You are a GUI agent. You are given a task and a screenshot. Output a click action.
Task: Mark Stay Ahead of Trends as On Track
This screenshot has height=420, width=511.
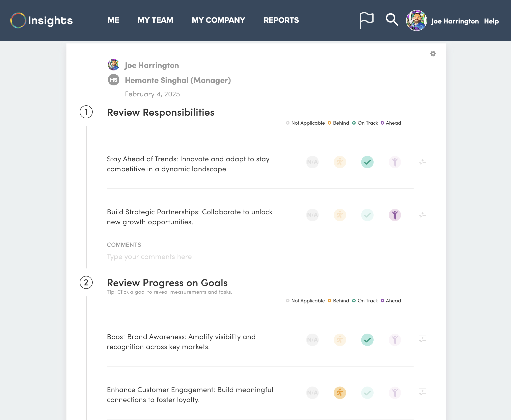pyautogui.click(x=367, y=162)
